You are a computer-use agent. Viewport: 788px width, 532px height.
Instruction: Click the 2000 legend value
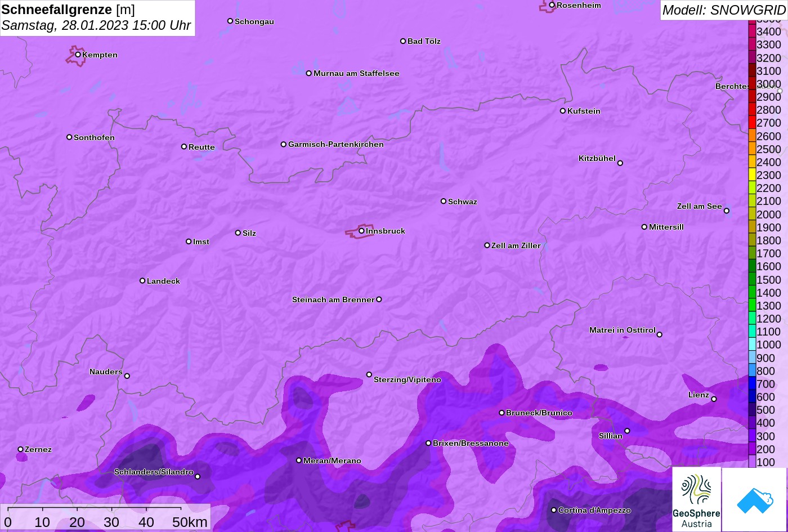click(x=769, y=214)
